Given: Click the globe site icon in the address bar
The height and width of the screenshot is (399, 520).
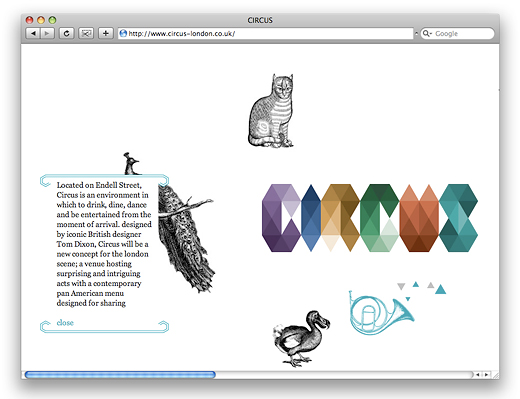Looking at the screenshot, I should [123, 33].
